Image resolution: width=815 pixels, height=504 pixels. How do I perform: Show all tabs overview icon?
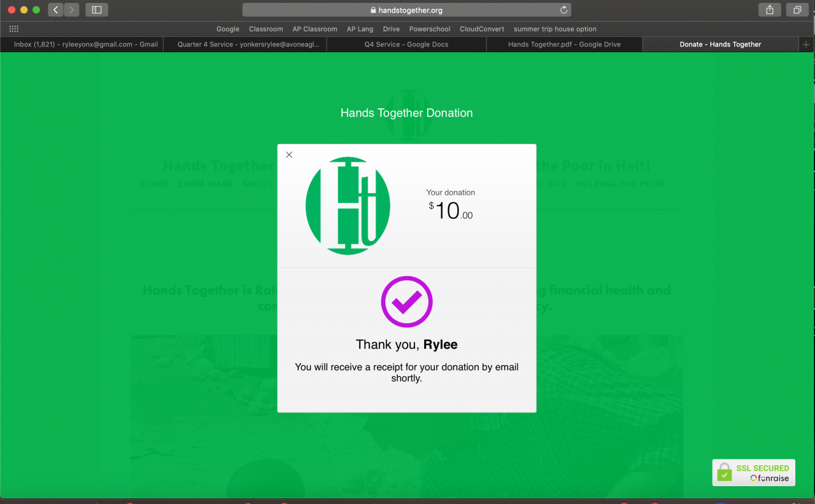(797, 10)
